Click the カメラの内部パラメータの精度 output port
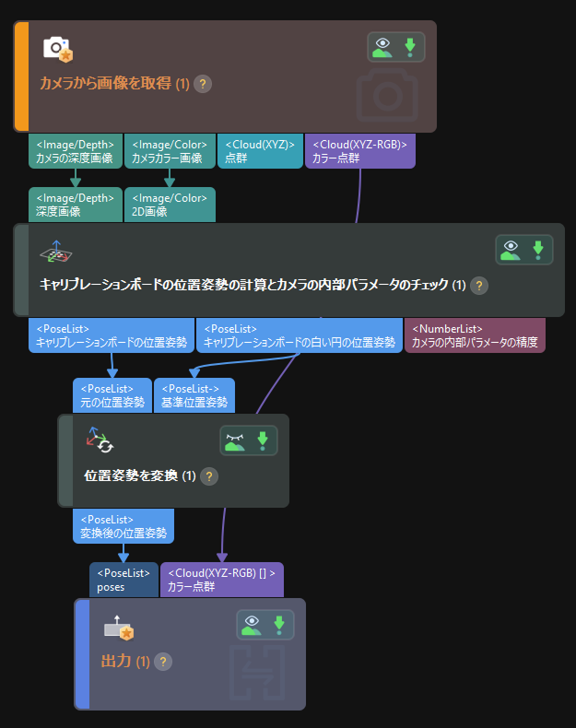Image resolution: width=576 pixels, height=728 pixels. pyautogui.click(x=475, y=335)
